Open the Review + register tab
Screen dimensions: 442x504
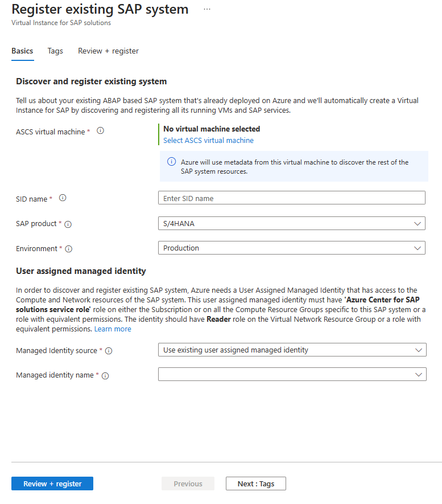(x=108, y=51)
